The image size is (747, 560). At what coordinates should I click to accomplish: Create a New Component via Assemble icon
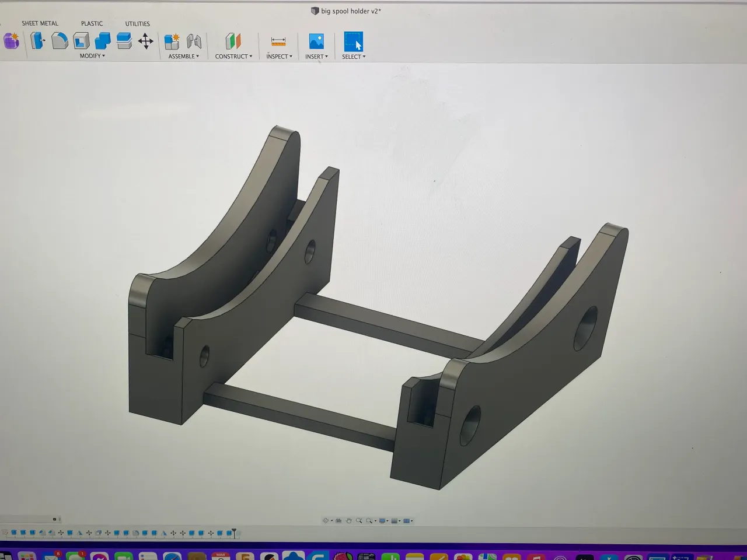pyautogui.click(x=172, y=41)
